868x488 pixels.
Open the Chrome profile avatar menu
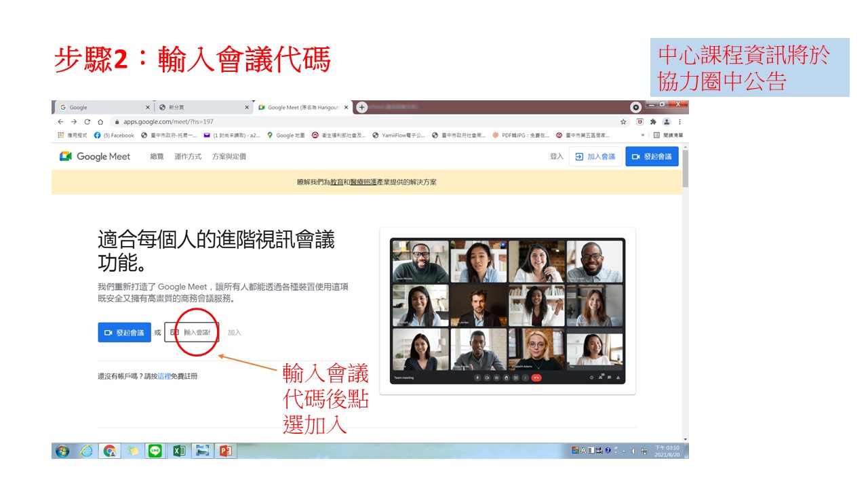click(x=667, y=122)
